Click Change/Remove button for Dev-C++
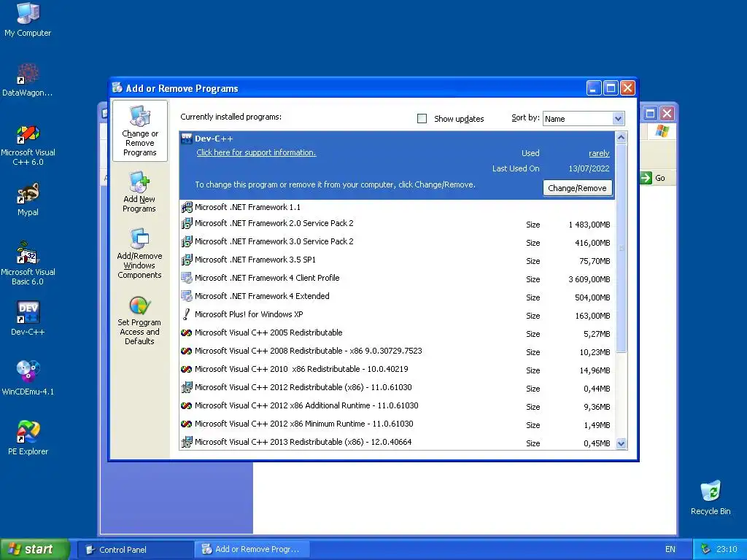 pyautogui.click(x=578, y=188)
